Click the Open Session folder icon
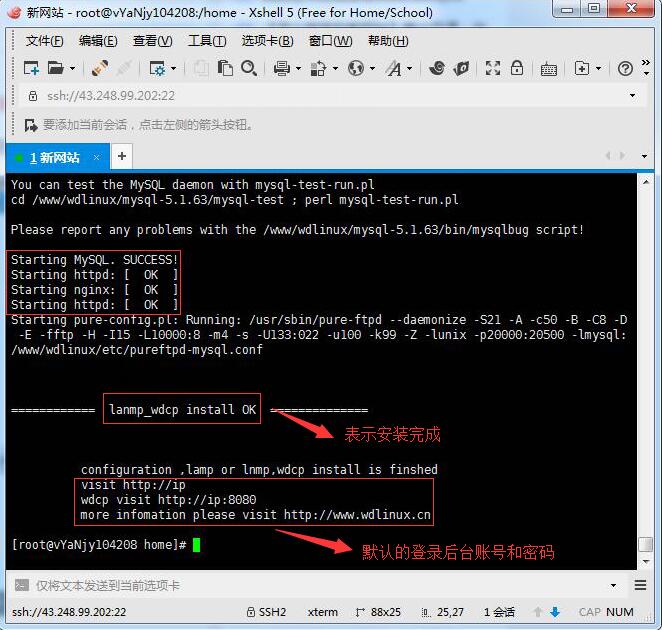Screen dimensions: 662x630 (x=55, y=68)
